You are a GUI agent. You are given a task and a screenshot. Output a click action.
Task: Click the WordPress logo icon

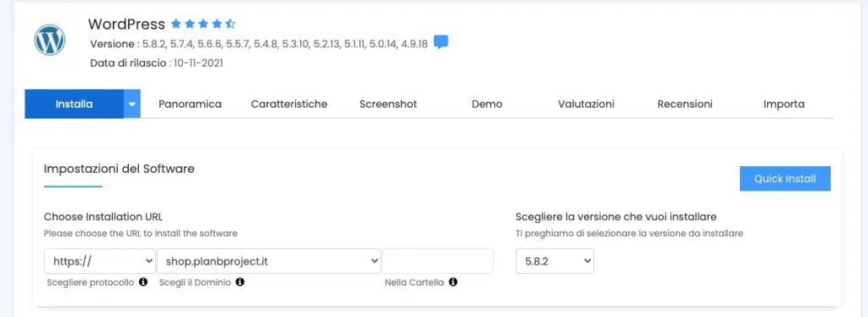pos(50,40)
